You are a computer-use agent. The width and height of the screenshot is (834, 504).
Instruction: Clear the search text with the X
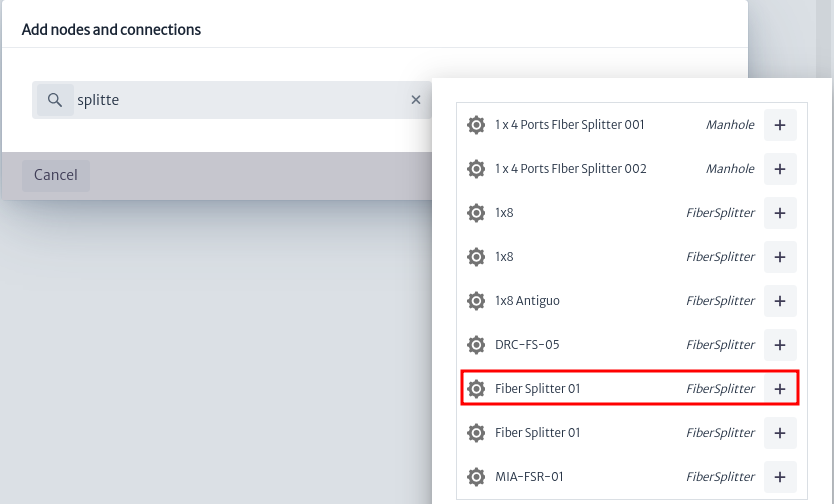pos(416,100)
